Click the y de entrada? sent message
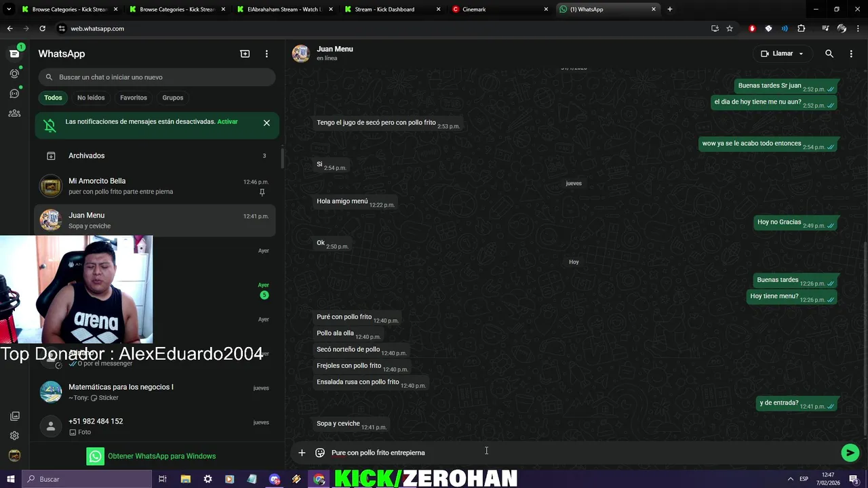The width and height of the screenshot is (868, 488). point(797,403)
